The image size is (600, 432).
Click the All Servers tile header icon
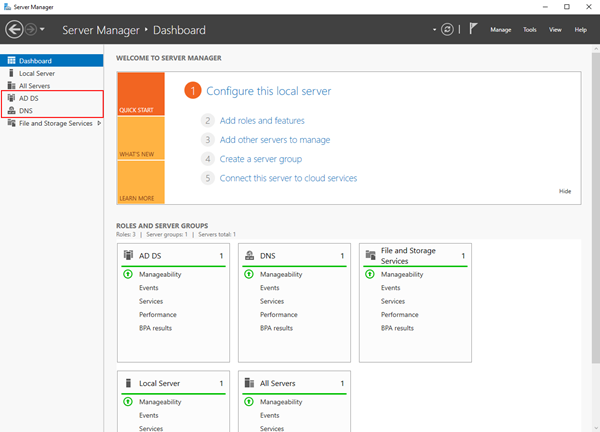click(x=249, y=383)
